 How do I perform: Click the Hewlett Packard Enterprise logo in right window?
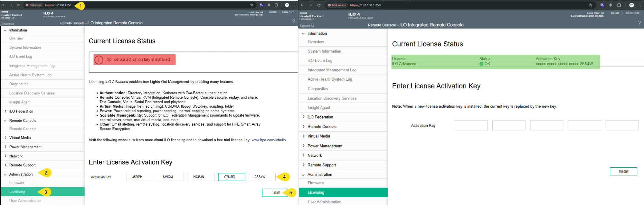(x=311, y=16)
